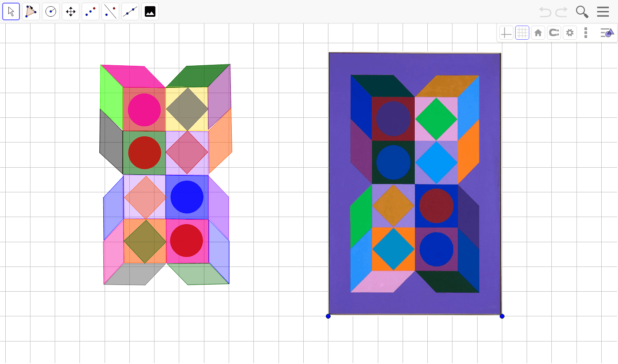
Task: Select the purple painting image
Action: pyautogui.click(x=415, y=184)
